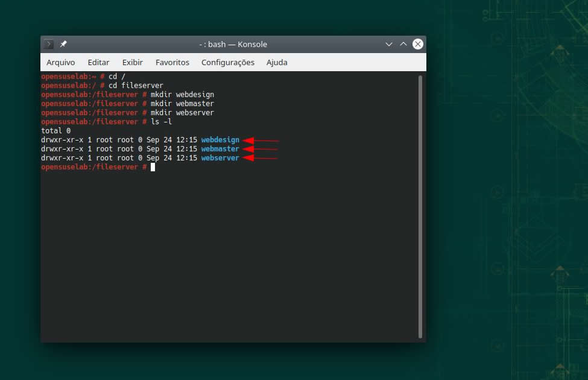Image resolution: width=588 pixels, height=380 pixels.
Task: Click the red arrow beside webdesign
Action: (261, 140)
